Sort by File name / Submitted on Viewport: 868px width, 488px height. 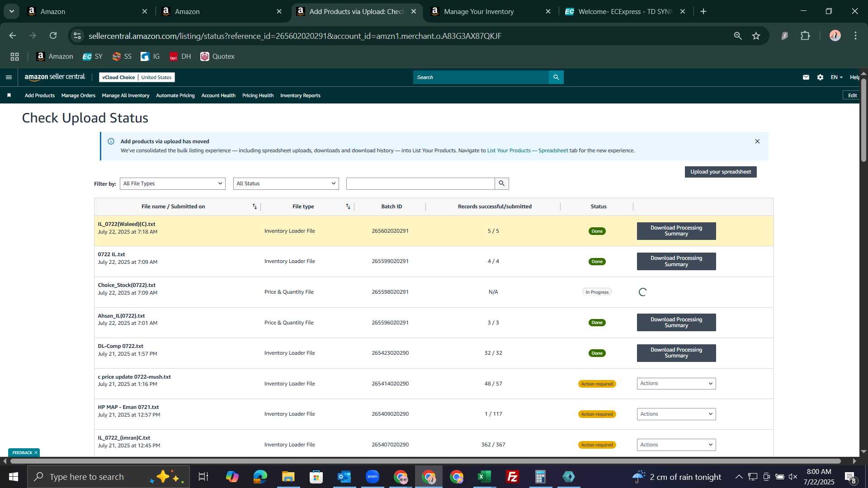(255, 206)
